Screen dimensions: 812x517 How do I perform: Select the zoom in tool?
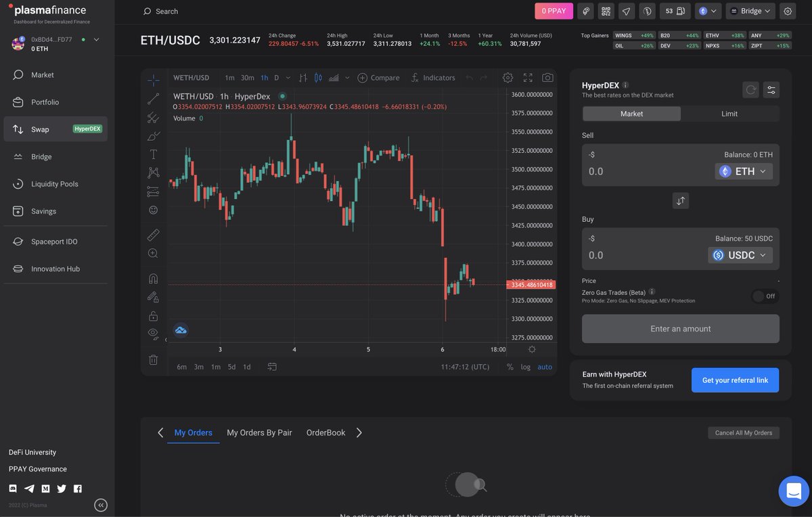[154, 253]
